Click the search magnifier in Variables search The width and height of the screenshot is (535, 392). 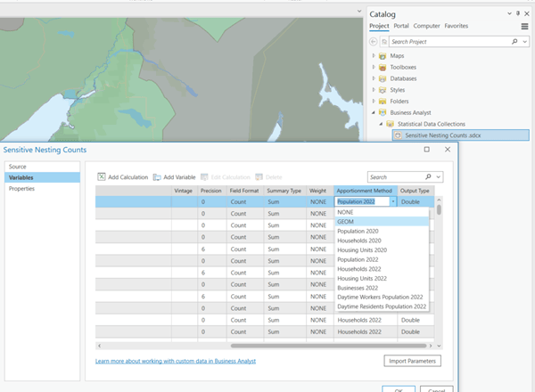click(x=428, y=176)
